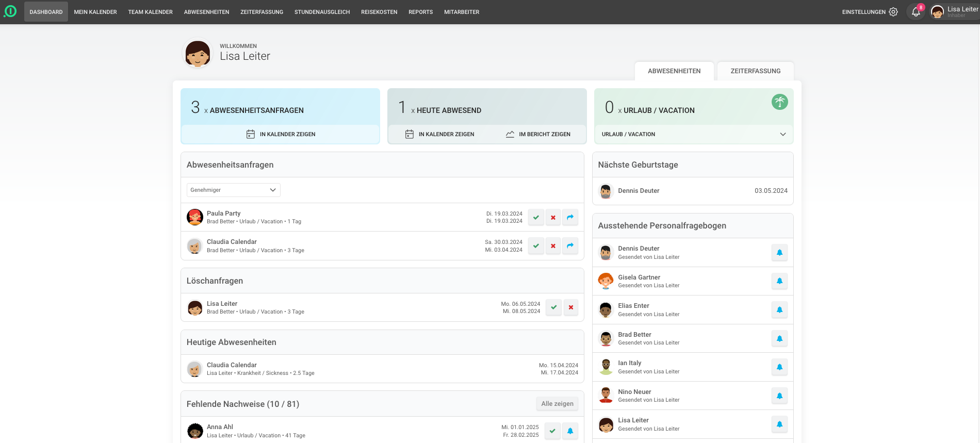The width and height of the screenshot is (980, 443).
Task: Click Lisa Leiter's large welcome avatar
Action: pyautogui.click(x=198, y=54)
